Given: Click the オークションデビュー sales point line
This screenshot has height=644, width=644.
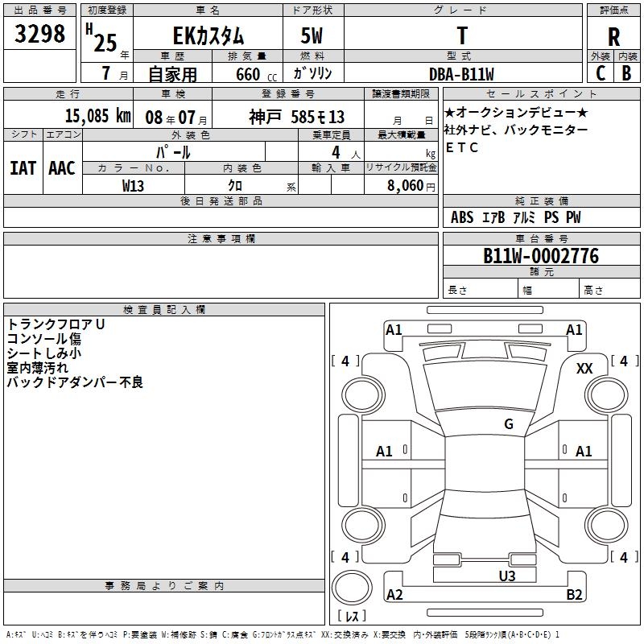Looking at the screenshot, I should click(x=516, y=112).
